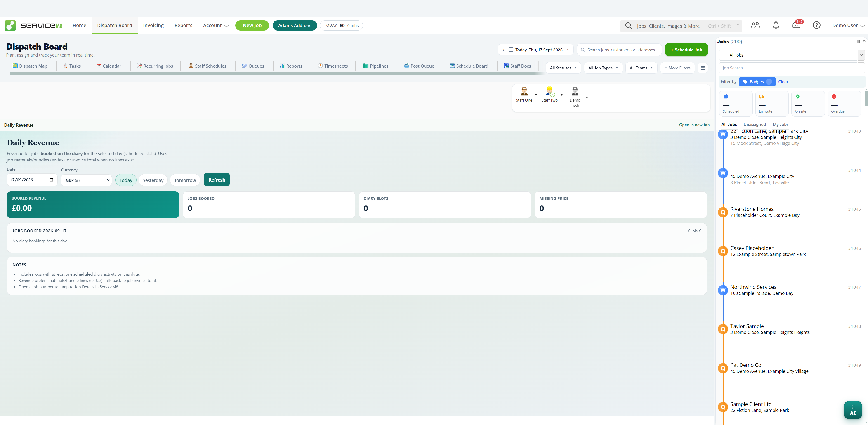The image size is (868, 425).
Task: Click the Search jobs, customers or addresses field
Action: (619, 50)
